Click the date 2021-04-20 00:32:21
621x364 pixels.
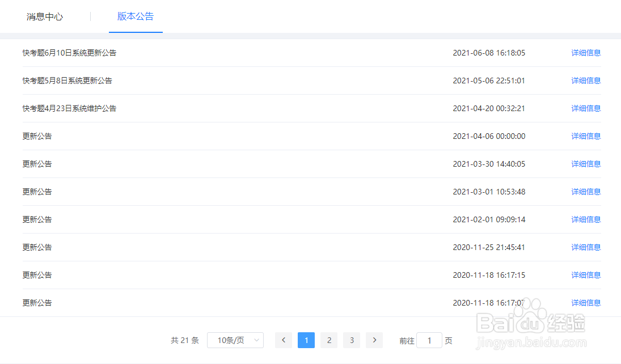pos(489,108)
